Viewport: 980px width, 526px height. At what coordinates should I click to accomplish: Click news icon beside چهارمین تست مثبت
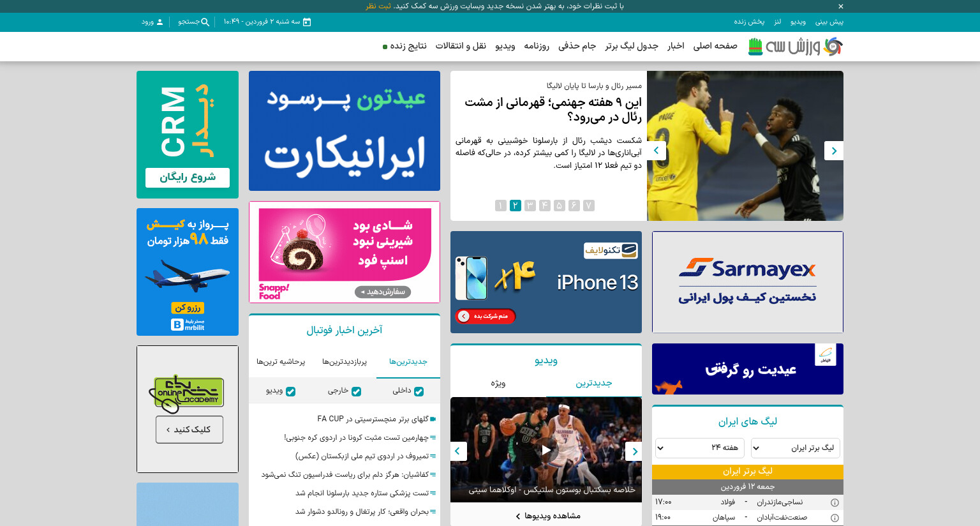pyautogui.click(x=433, y=438)
